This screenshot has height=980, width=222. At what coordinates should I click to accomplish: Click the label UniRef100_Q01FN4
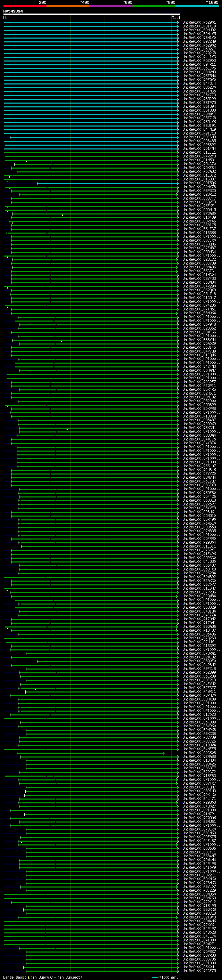(x=199, y=148)
